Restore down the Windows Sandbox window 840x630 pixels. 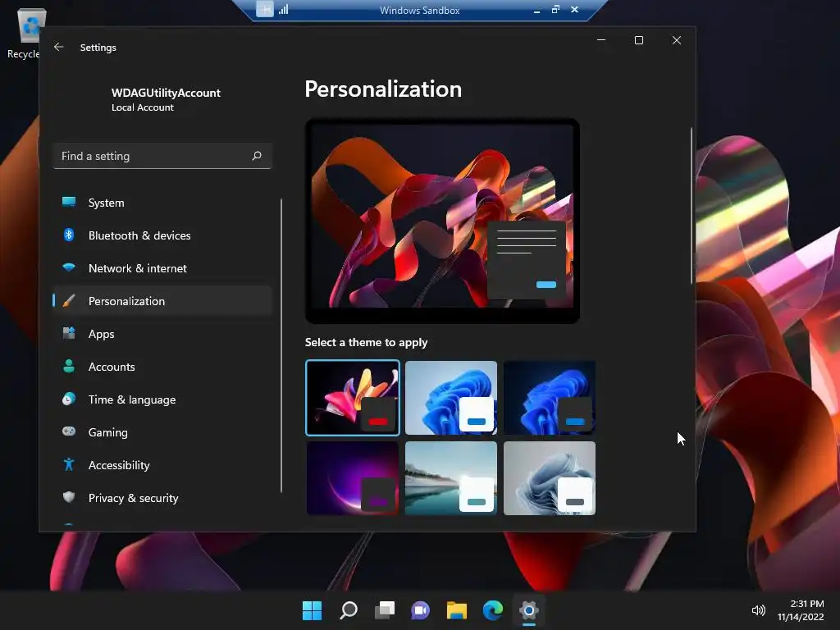(x=555, y=9)
